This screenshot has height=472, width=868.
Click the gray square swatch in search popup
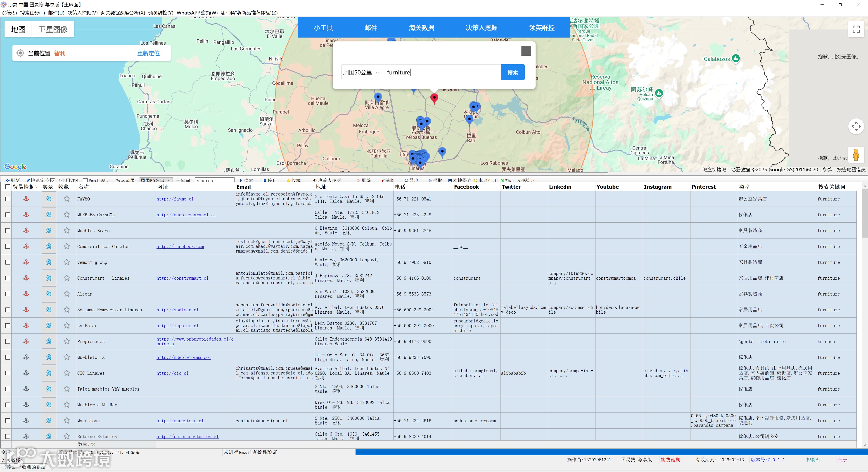click(526, 51)
